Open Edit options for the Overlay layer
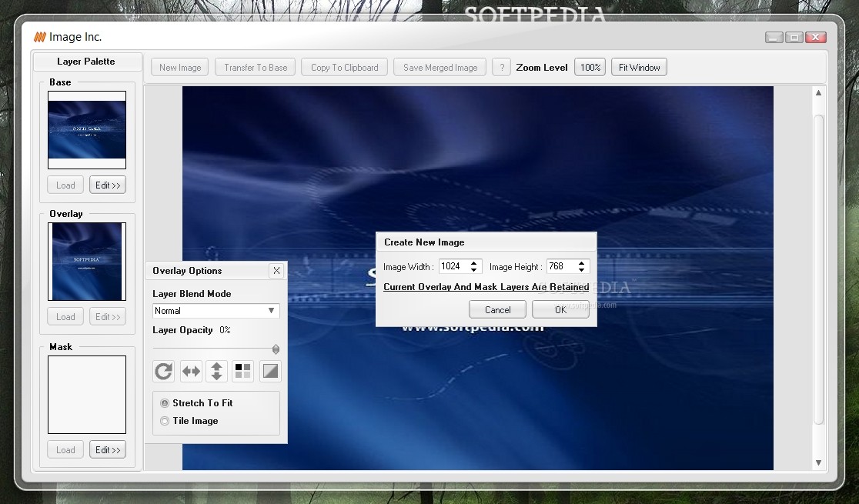859x504 pixels. (108, 317)
